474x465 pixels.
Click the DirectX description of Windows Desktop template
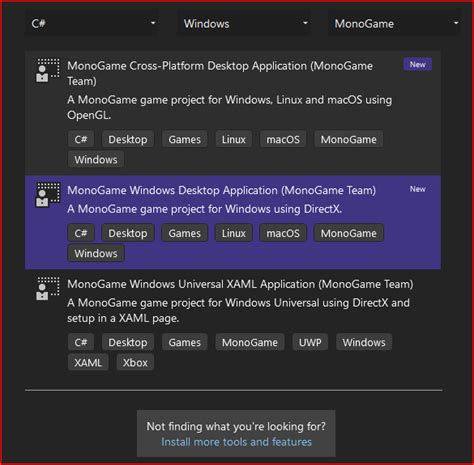[x=204, y=209]
